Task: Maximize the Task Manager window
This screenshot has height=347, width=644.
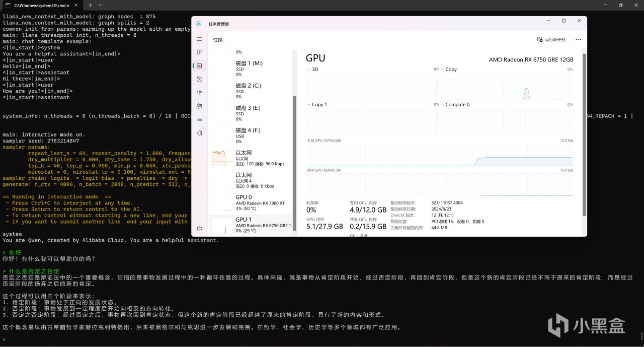Action: point(563,21)
